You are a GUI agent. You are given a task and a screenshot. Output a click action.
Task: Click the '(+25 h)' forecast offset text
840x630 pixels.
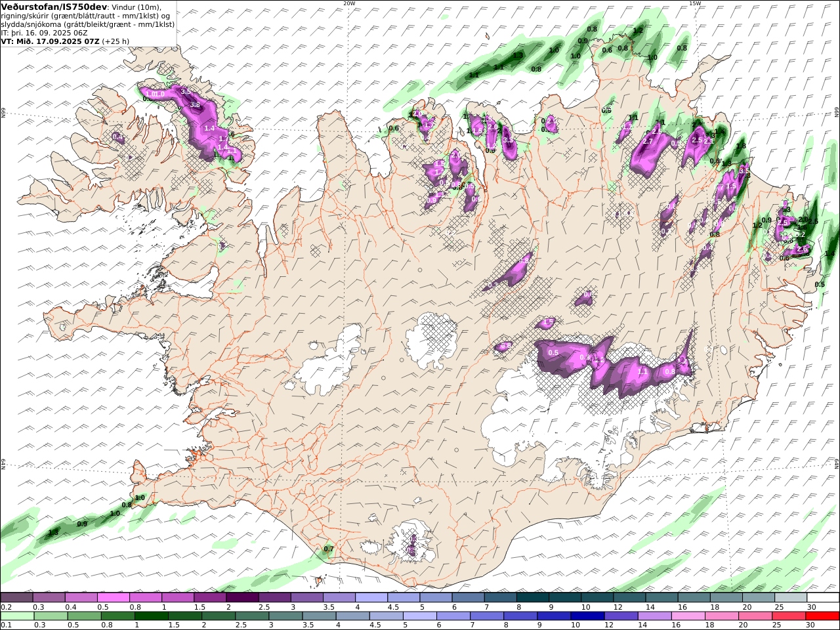point(115,41)
